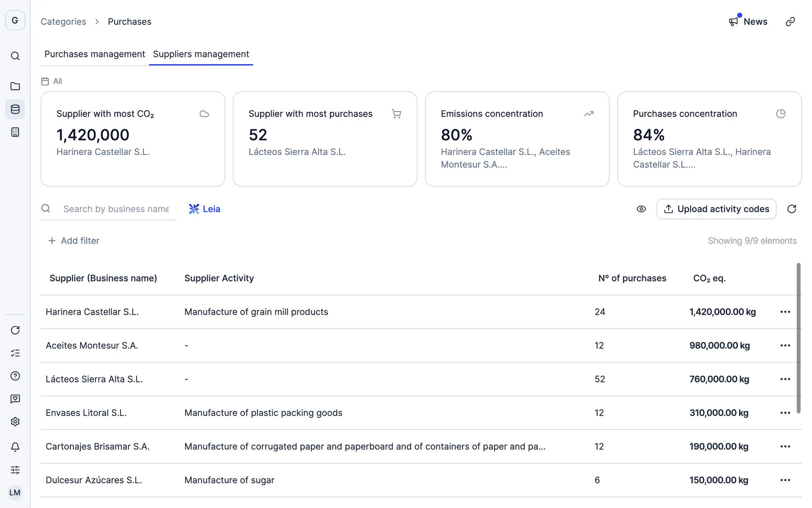This screenshot has height=508, width=812.
Task: Click the CO₂ eq. column header
Action: (x=709, y=278)
